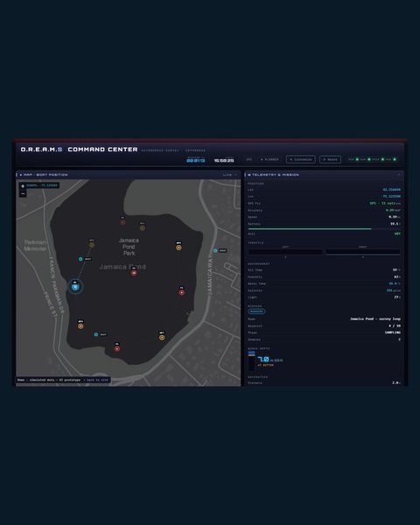Screen dimensions: 420x525
Task: Click the left throttle bar
Action: tap(285, 251)
